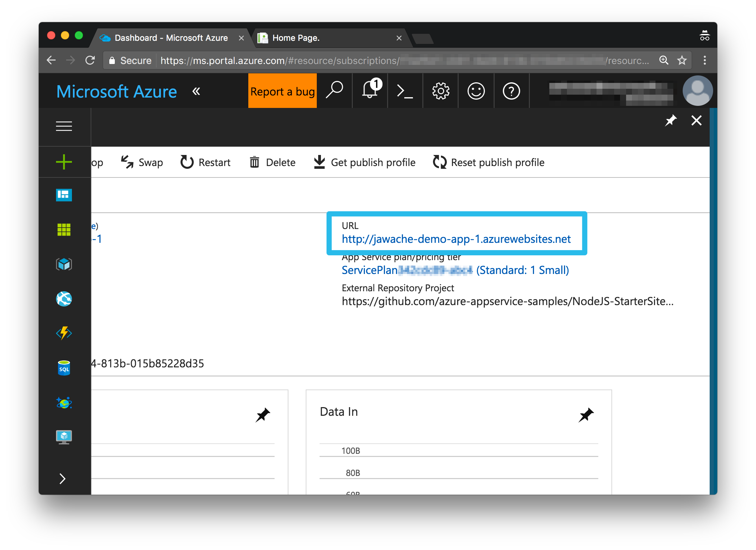756x550 pixels.
Task: Reload the page
Action: point(90,61)
